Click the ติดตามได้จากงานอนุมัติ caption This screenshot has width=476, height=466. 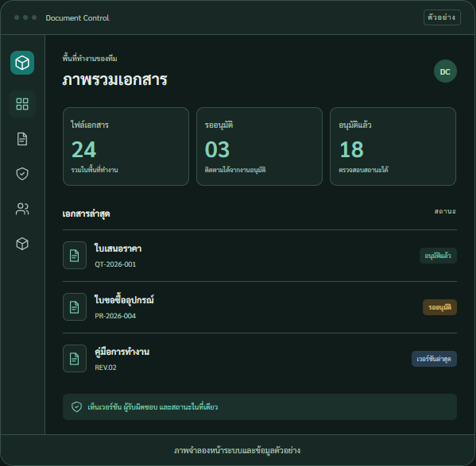pos(235,170)
